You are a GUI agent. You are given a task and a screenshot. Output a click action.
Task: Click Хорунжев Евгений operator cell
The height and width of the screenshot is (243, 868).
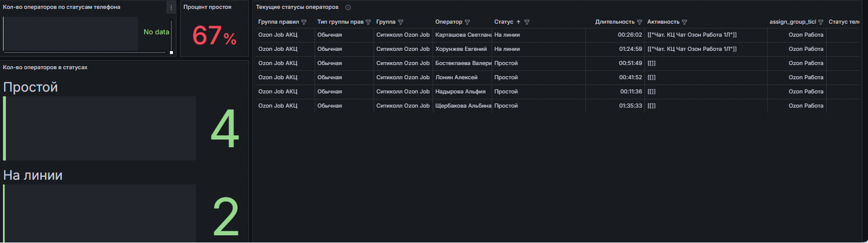(462, 49)
